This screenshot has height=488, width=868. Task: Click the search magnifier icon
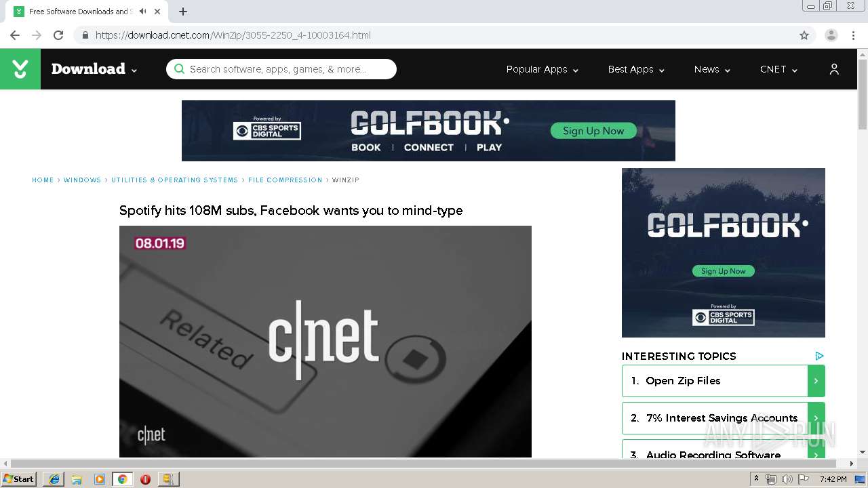tap(179, 69)
